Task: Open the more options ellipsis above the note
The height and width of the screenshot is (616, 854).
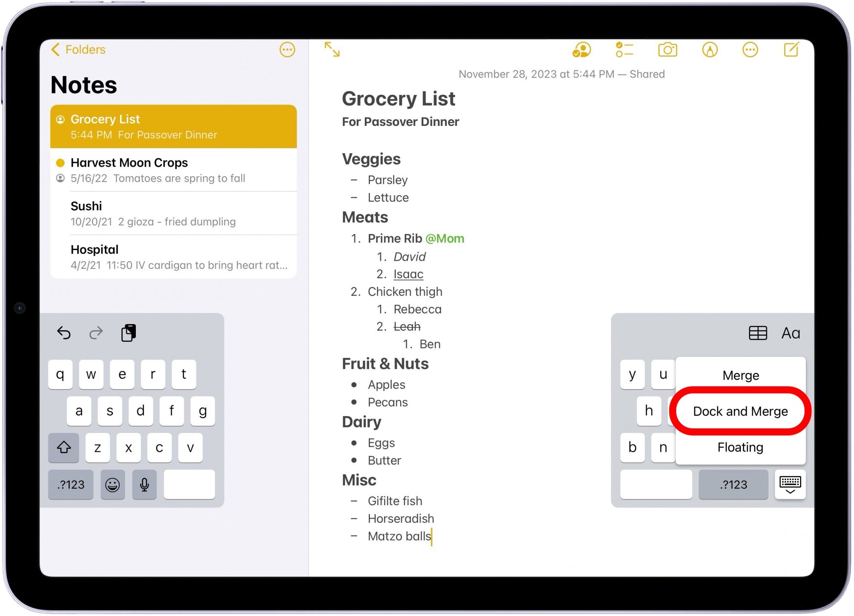Action: tap(750, 49)
